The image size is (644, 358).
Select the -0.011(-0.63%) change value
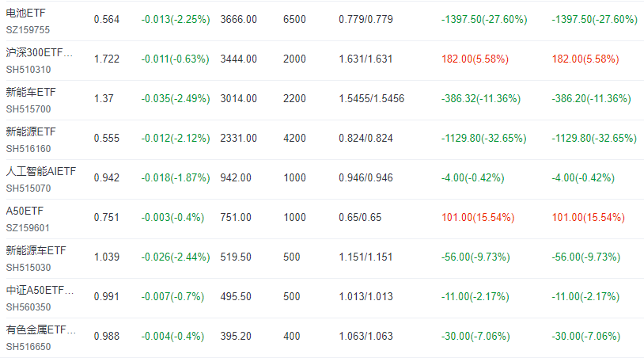tap(175, 59)
